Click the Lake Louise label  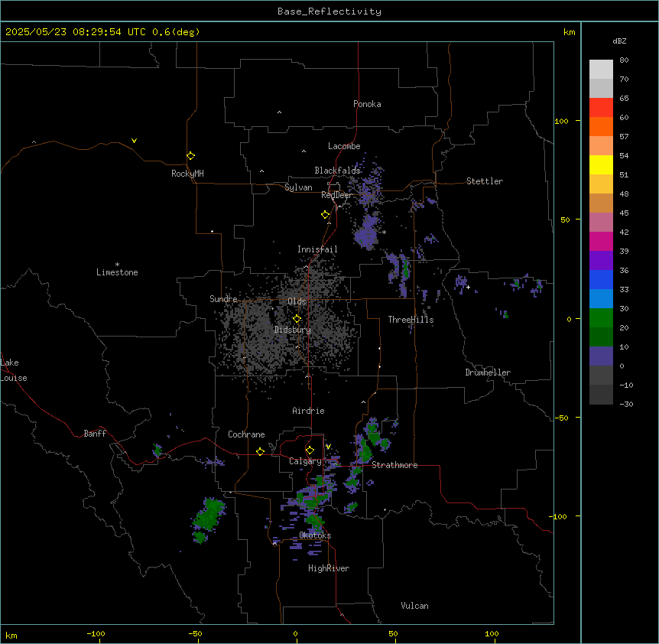(x=14, y=370)
